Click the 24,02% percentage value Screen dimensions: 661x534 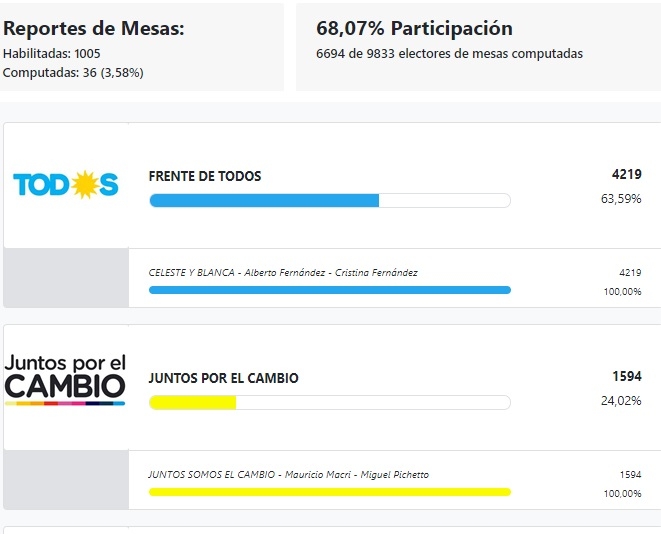coord(621,401)
